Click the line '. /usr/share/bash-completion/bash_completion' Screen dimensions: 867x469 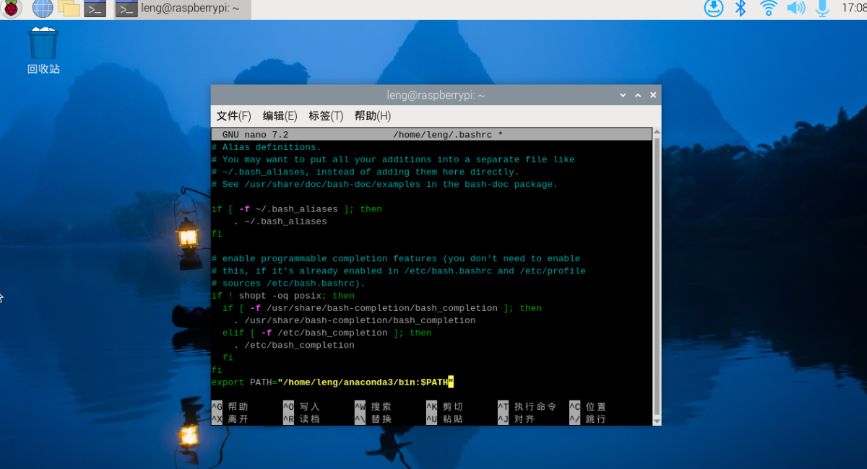click(x=354, y=320)
